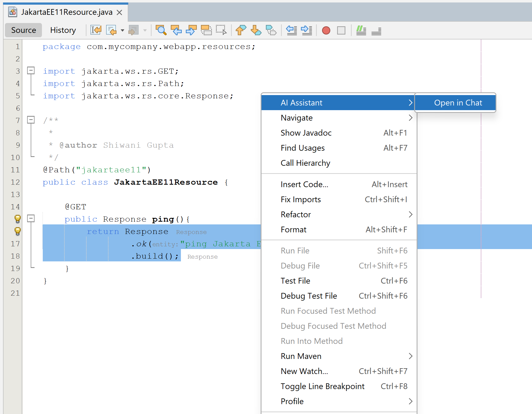532x414 pixels.
Task: Click Open in Chat button
Action: [x=458, y=102]
